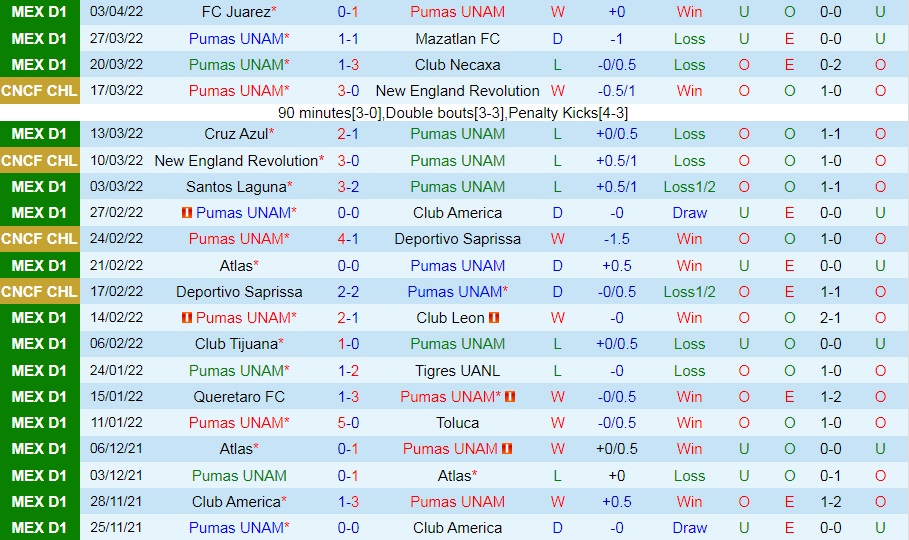Click the penalty kicks result note row
Screen dimensions: 909x540
(454, 113)
